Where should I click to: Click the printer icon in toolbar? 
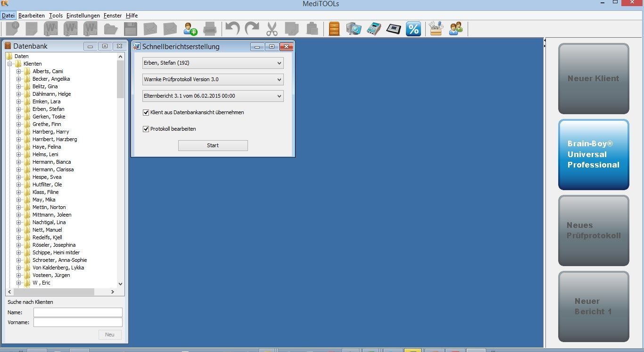click(210, 29)
